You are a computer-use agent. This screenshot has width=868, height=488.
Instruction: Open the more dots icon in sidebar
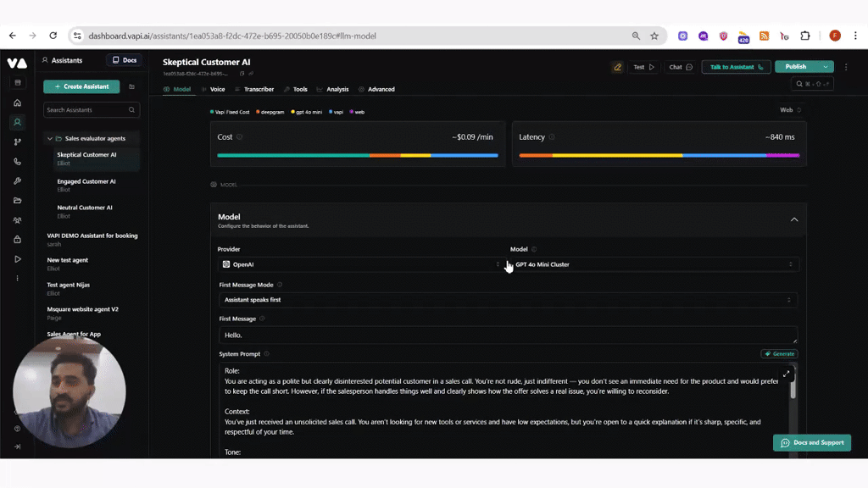tap(17, 278)
